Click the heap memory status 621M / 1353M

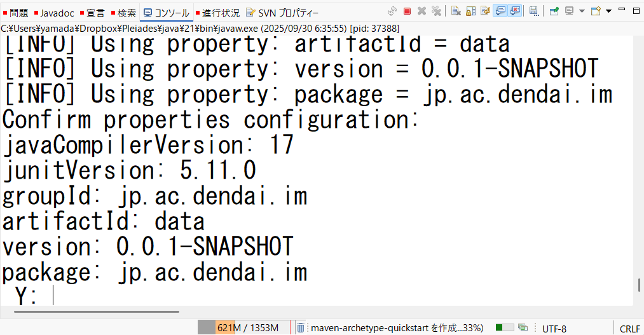coord(247,327)
